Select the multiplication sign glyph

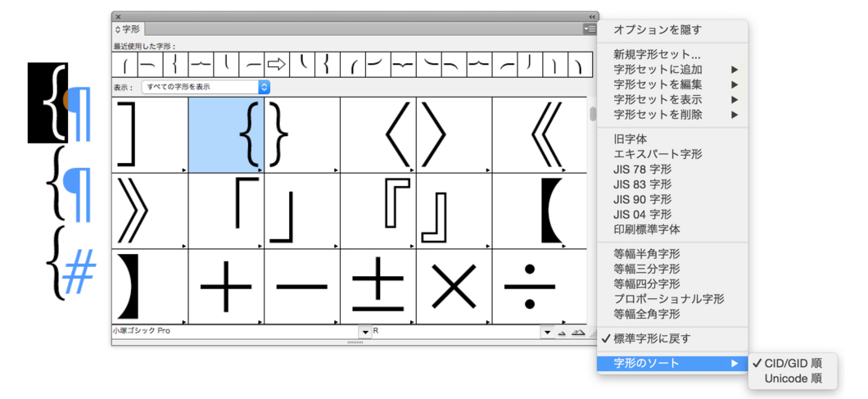coord(454,287)
